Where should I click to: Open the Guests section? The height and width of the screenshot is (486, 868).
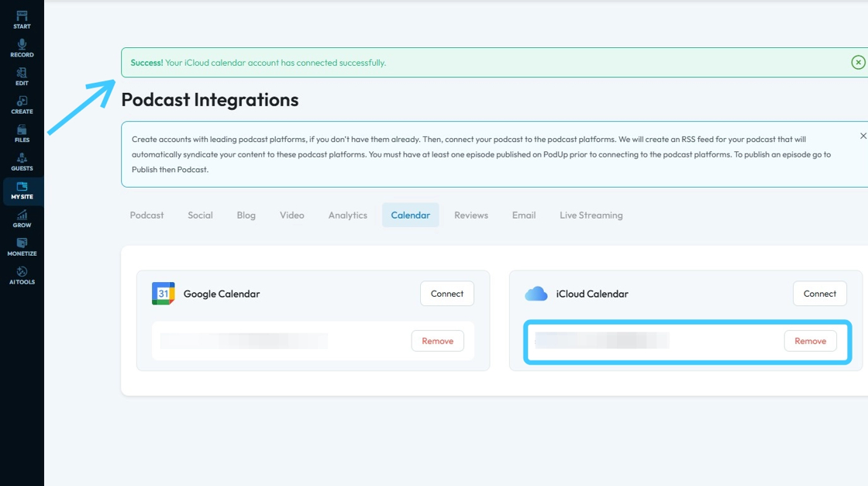[22, 162]
